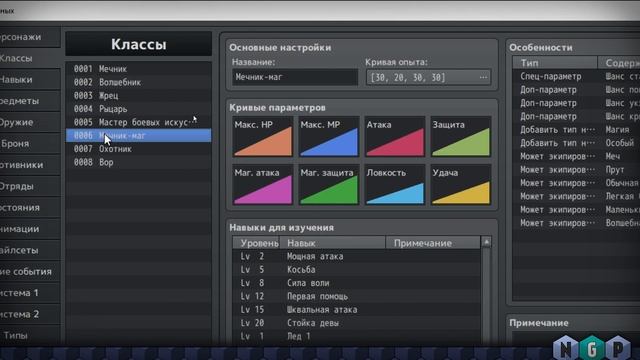Select class 0001 Мечник
This screenshot has height=360, width=640.
(x=138, y=69)
